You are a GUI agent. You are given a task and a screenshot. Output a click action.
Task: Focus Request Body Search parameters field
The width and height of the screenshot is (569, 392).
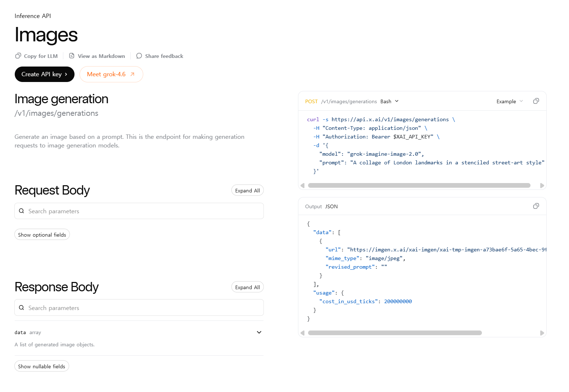coord(139,211)
